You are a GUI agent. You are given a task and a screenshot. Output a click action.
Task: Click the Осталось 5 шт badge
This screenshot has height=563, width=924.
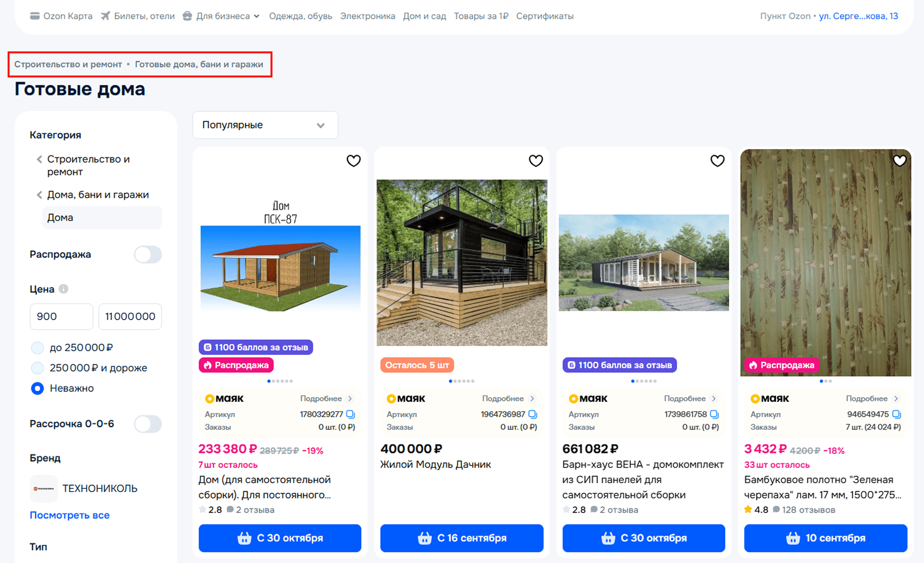[417, 365]
